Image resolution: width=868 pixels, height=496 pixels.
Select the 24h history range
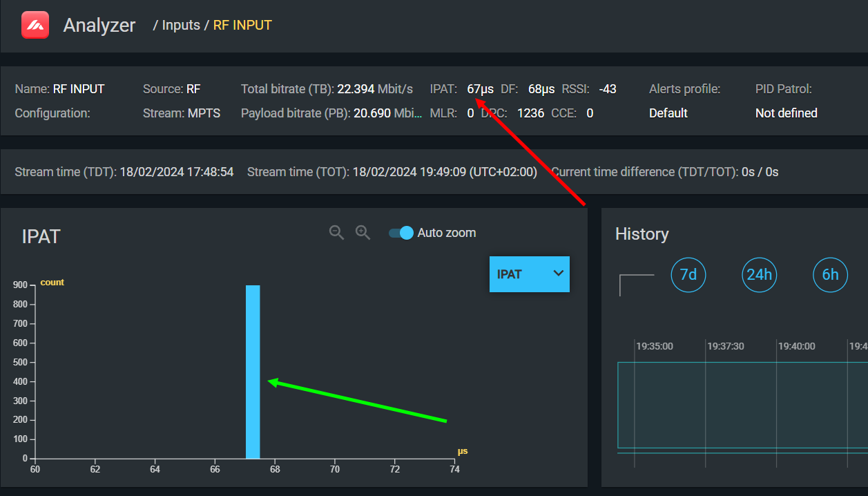pyautogui.click(x=759, y=275)
